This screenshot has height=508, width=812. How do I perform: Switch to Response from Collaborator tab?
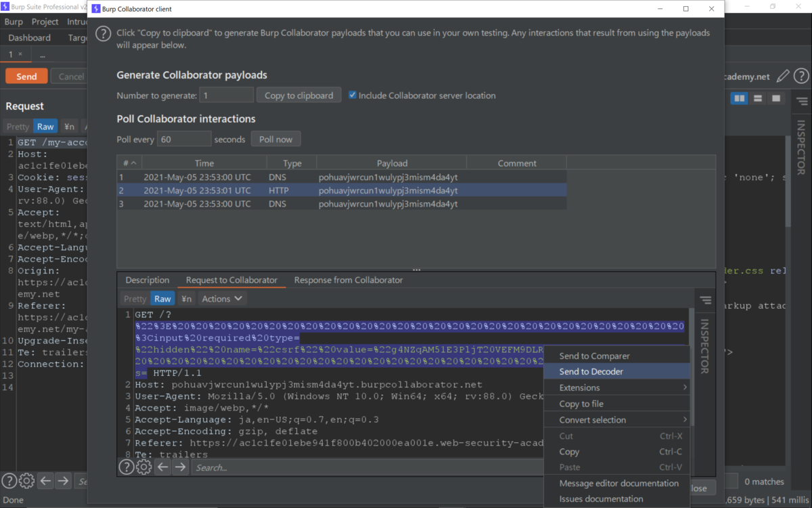coord(348,280)
